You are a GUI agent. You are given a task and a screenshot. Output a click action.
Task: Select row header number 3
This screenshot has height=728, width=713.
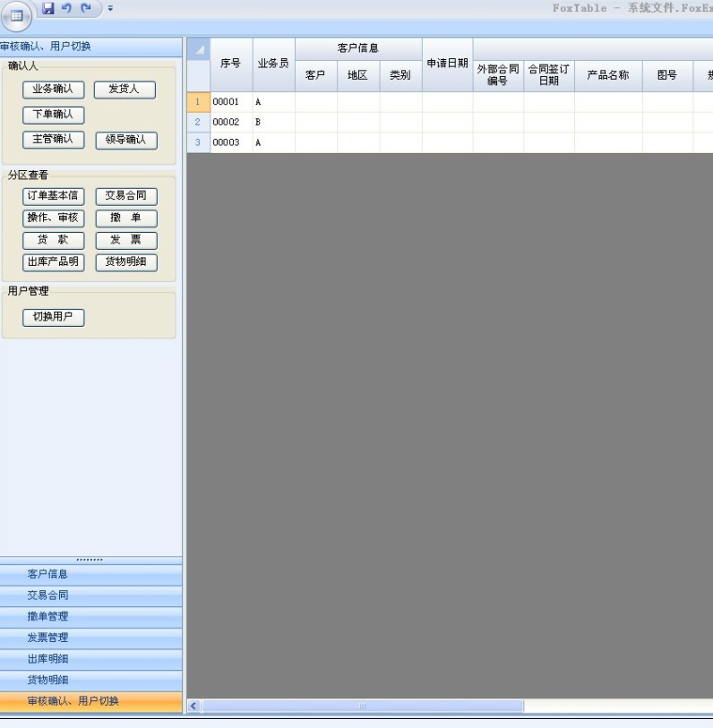click(x=198, y=142)
